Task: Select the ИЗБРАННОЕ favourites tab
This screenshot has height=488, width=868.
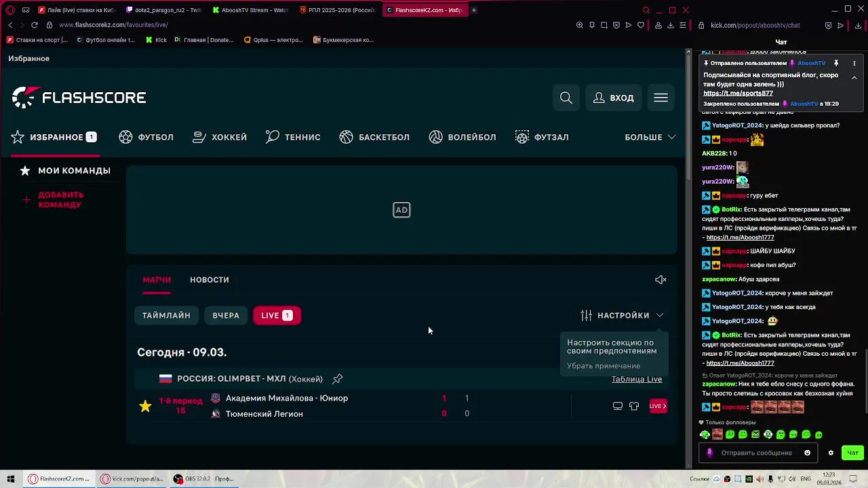Action: click(x=54, y=137)
